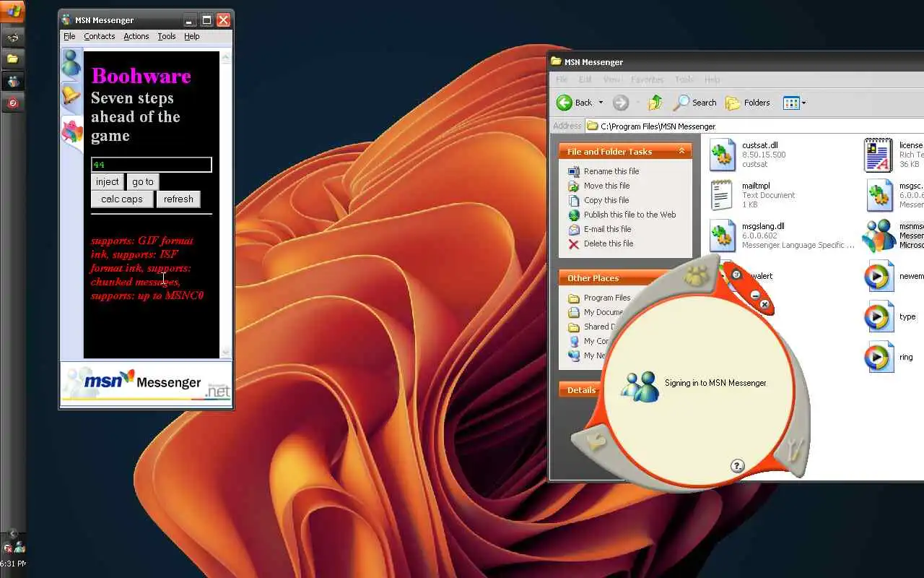Open Program Files in Other Places
Image resolution: width=924 pixels, height=578 pixels.
coord(599,298)
